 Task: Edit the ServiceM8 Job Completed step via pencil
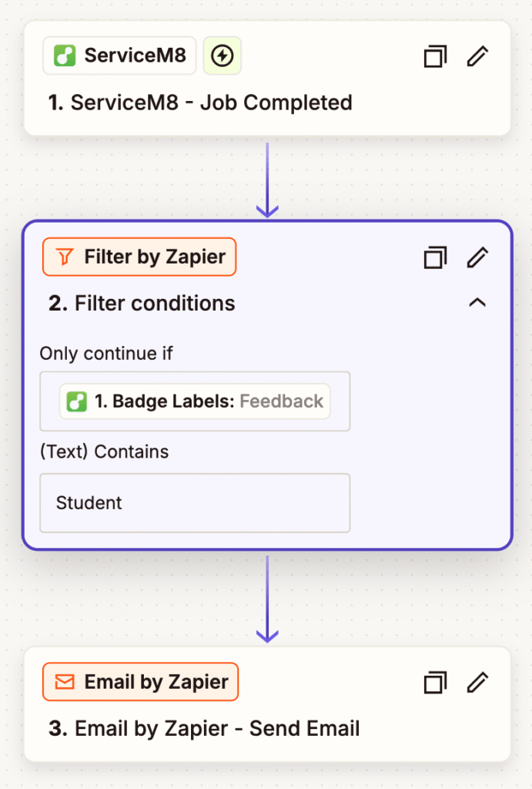pyautogui.click(x=477, y=56)
